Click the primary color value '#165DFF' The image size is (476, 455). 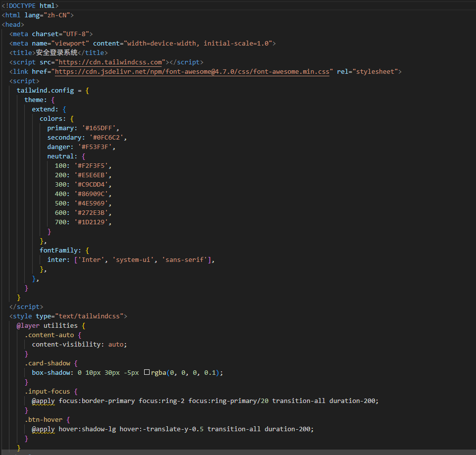(99, 128)
